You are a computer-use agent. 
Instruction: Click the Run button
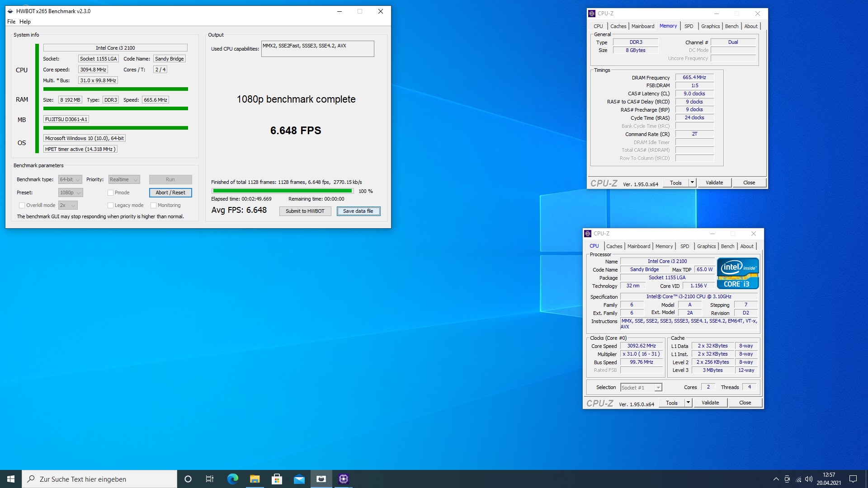click(170, 179)
